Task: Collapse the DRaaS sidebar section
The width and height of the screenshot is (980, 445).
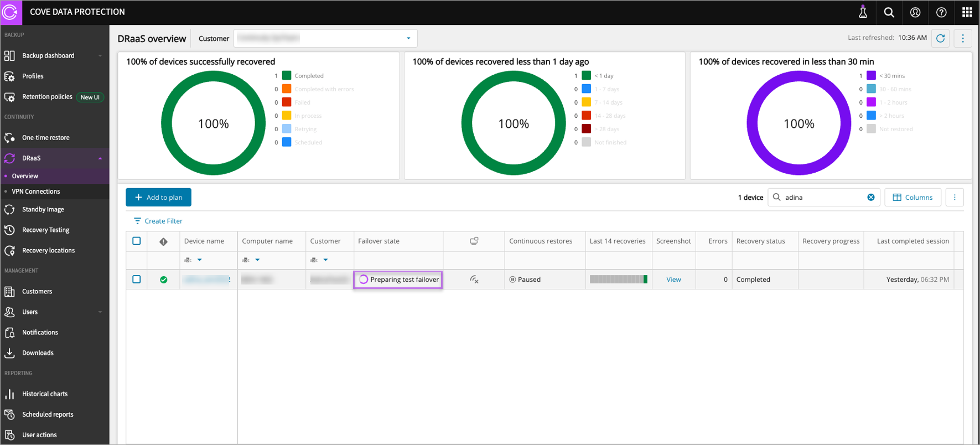Action: coord(100,158)
